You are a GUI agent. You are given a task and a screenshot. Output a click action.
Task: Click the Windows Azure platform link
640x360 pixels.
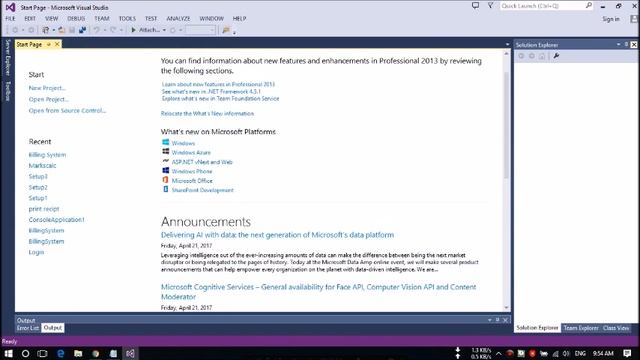pyautogui.click(x=191, y=152)
